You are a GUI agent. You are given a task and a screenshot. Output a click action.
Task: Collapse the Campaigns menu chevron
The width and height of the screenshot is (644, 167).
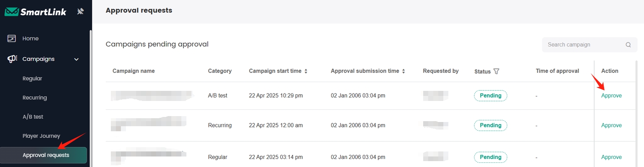coord(76,59)
